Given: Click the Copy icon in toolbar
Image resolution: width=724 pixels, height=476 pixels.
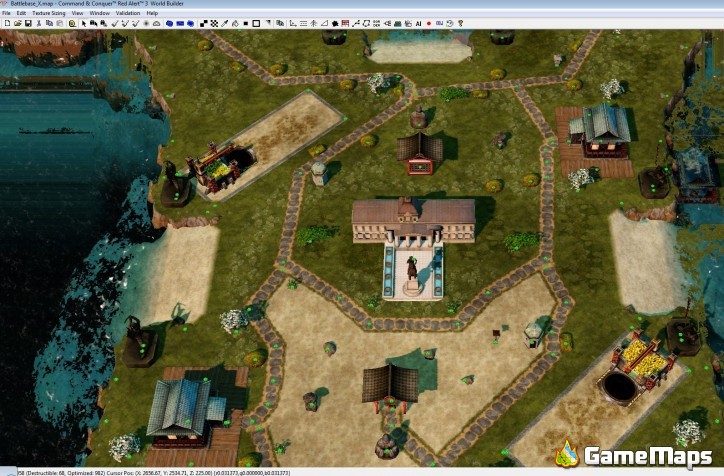Looking at the screenshot, I should (x=49, y=23).
